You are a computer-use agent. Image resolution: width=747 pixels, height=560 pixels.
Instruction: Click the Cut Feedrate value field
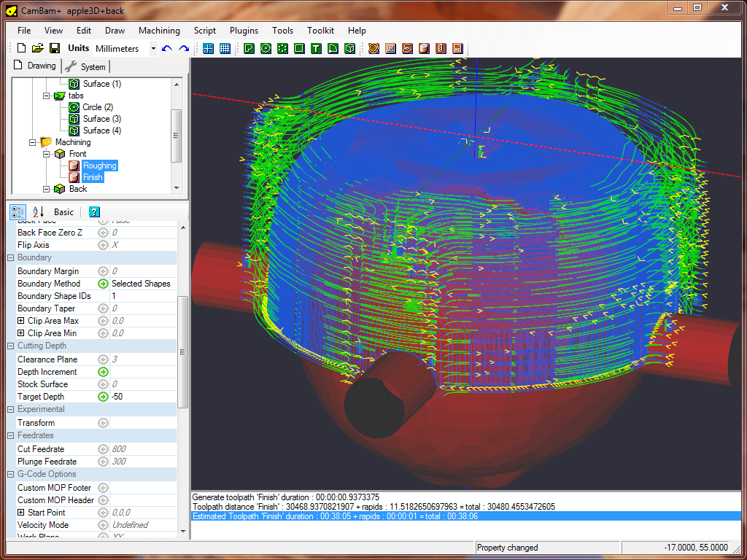[142, 449]
